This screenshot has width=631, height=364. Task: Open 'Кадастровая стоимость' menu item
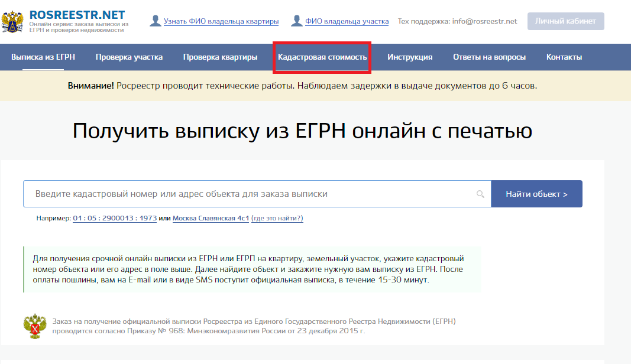point(322,57)
